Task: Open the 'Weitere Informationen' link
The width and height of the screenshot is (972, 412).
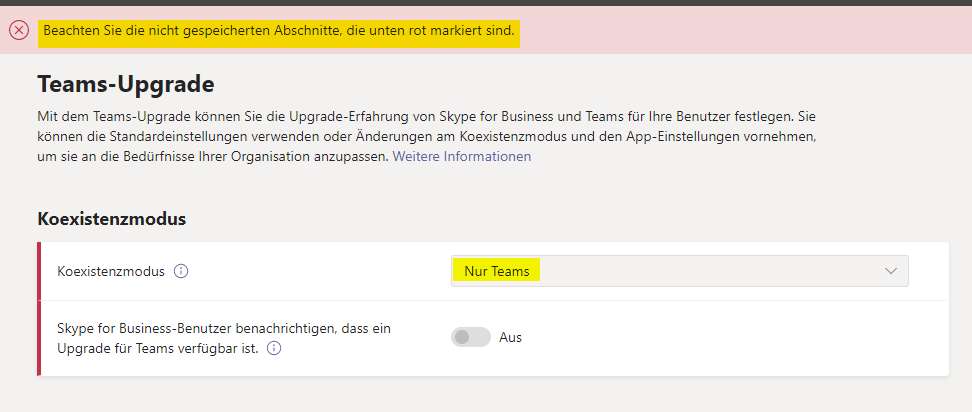Action: [x=462, y=156]
